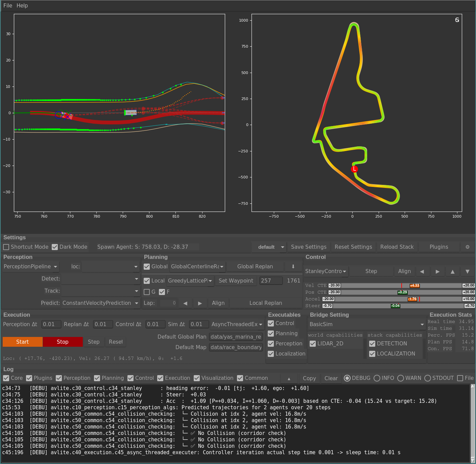Click the Lap next arrow button
The height and width of the screenshot is (464, 476).
pos(200,303)
